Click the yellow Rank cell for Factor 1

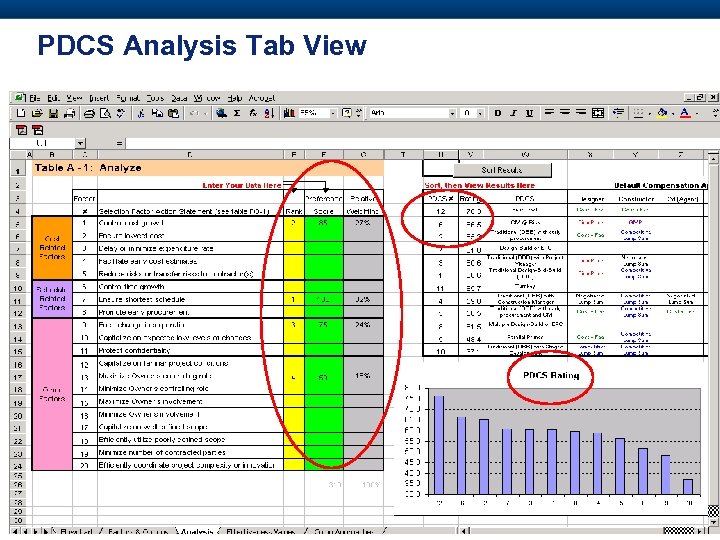pos(294,223)
